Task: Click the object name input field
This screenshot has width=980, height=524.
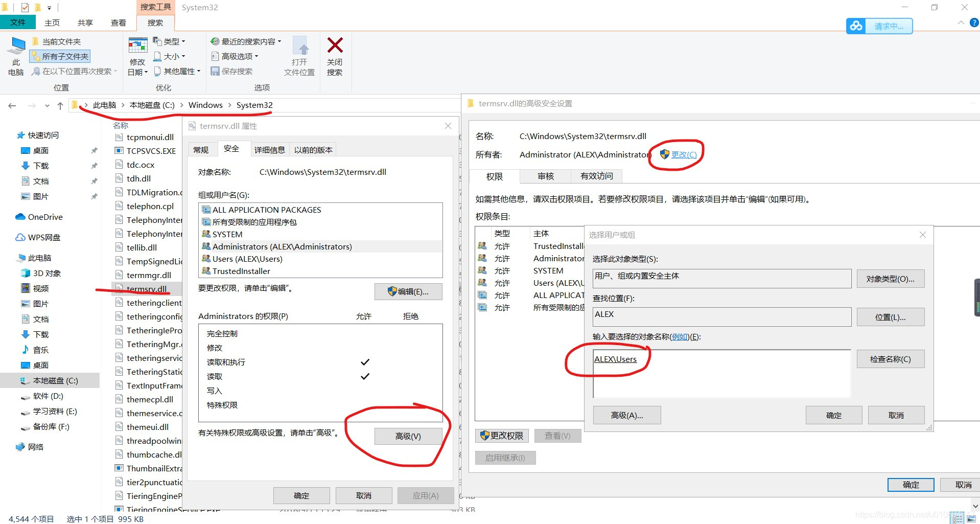Action: [x=722, y=374]
